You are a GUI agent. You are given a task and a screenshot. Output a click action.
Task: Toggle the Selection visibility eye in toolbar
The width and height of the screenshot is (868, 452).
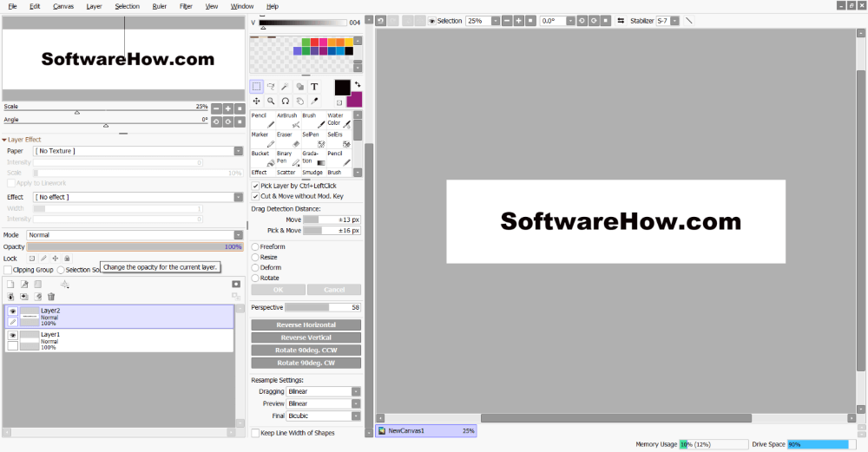[x=431, y=21]
